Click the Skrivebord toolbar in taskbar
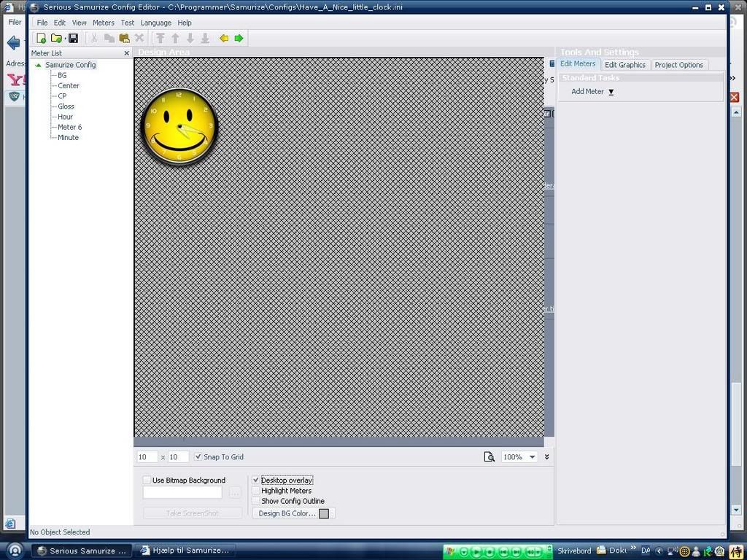The image size is (747, 560). (574, 551)
